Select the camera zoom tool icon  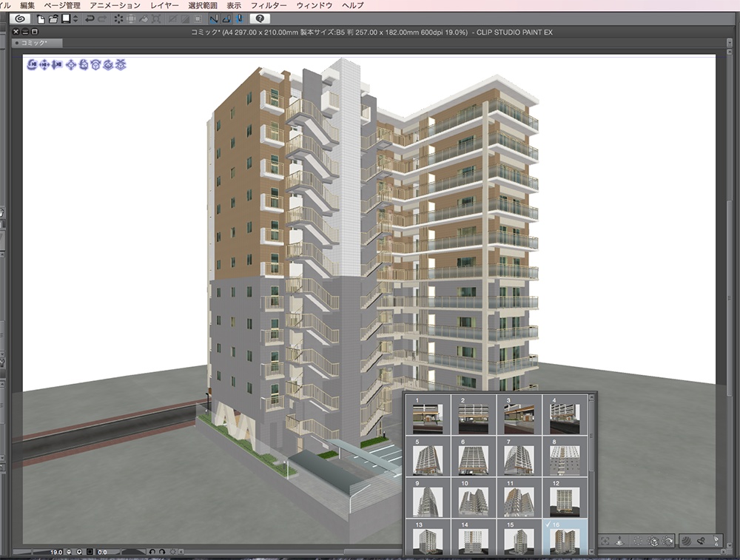click(56, 65)
